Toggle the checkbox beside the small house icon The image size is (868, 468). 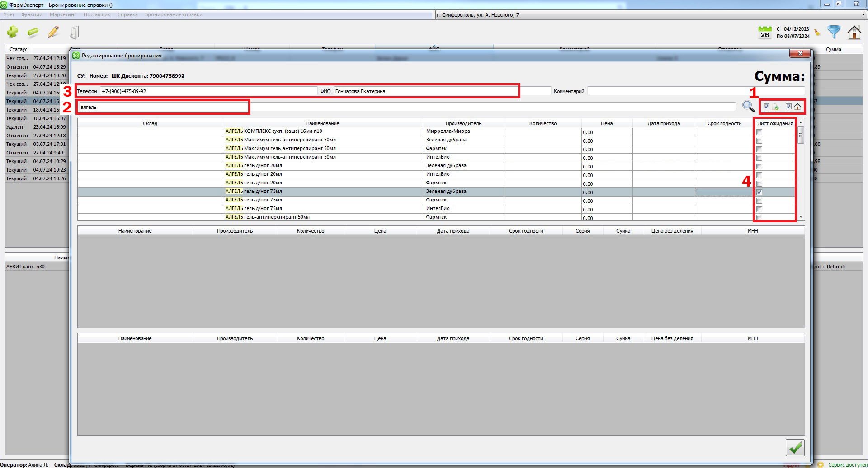pyautogui.click(x=788, y=107)
